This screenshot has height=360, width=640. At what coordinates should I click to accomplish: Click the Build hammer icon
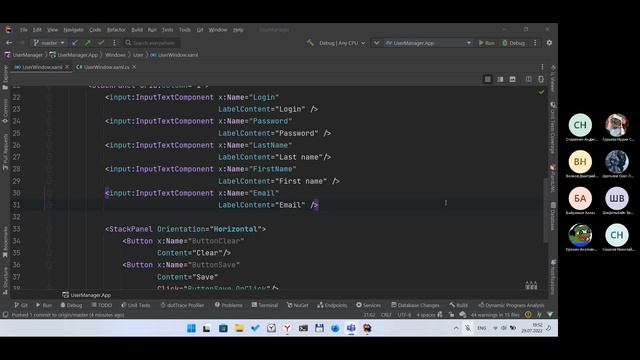(310, 43)
